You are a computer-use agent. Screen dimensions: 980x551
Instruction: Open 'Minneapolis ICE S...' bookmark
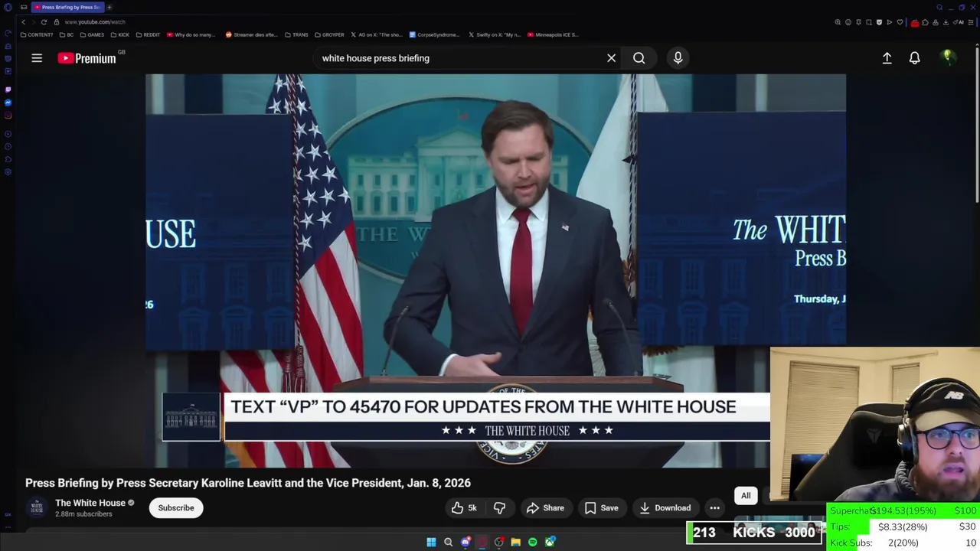(x=553, y=34)
